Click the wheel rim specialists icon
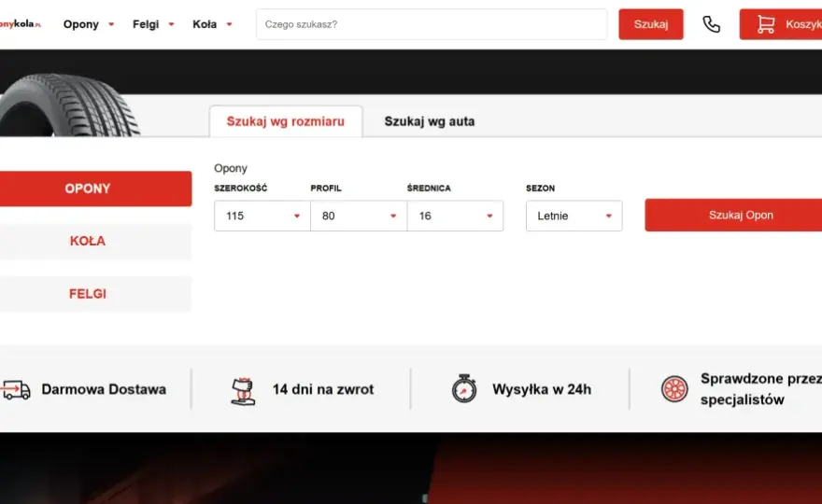This screenshot has height=504, width=822. pos(674,389)
